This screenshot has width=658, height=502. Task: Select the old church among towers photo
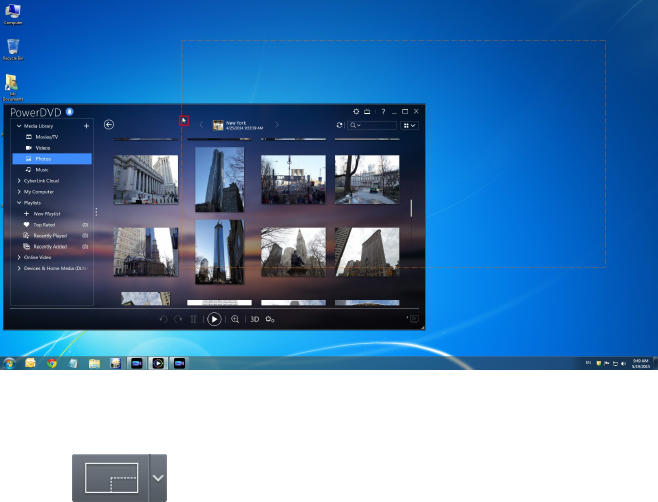click(x=146, y=252)
